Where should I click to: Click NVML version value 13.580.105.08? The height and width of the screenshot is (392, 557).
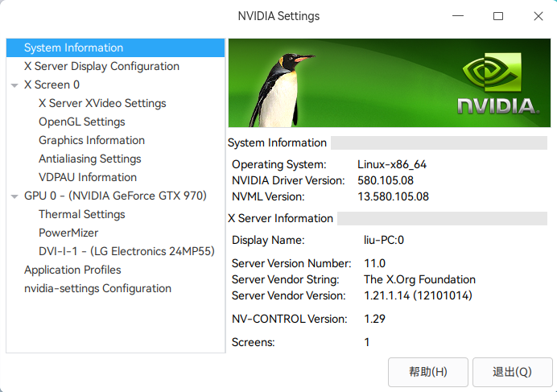(393, 196)
